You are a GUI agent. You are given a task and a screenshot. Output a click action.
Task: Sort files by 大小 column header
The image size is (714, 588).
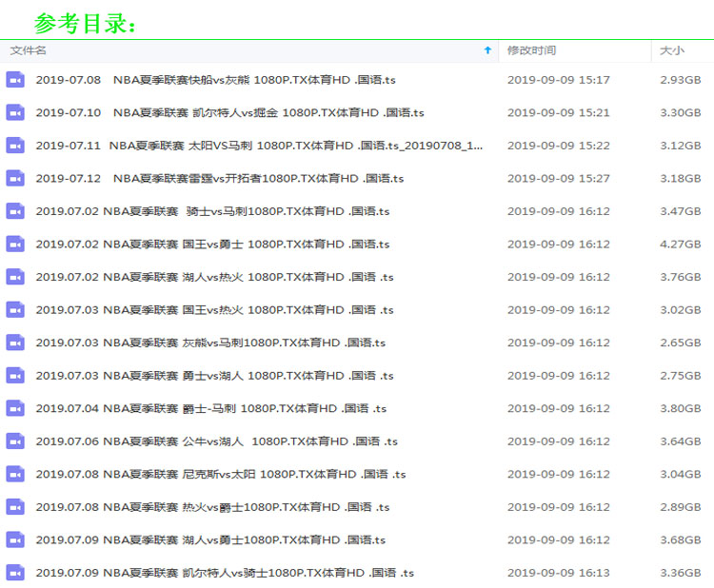coord(671,50)
